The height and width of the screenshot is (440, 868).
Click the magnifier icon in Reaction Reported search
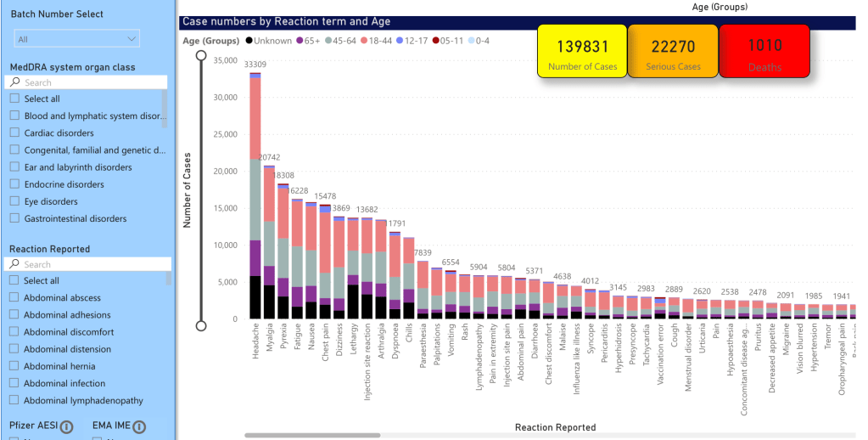pos(15,264)
